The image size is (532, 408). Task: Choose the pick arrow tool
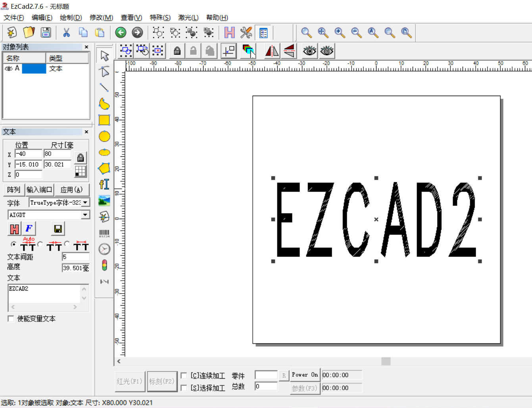click(x=104, y=56)
